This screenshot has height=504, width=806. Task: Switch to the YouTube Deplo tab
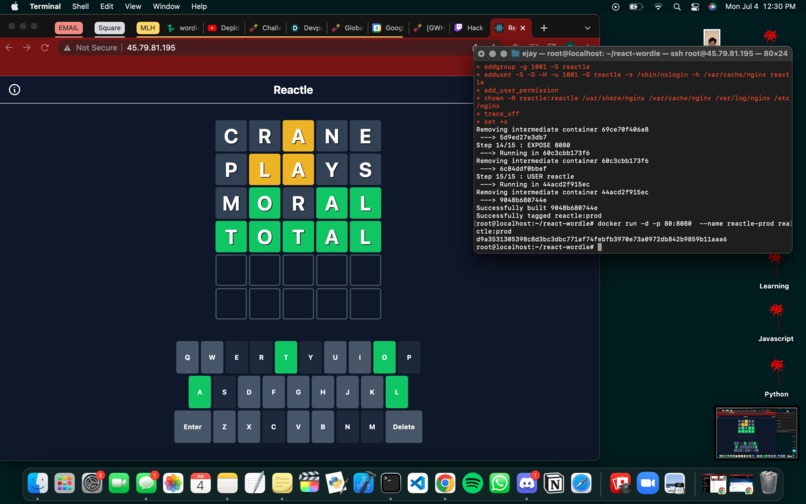224,28
